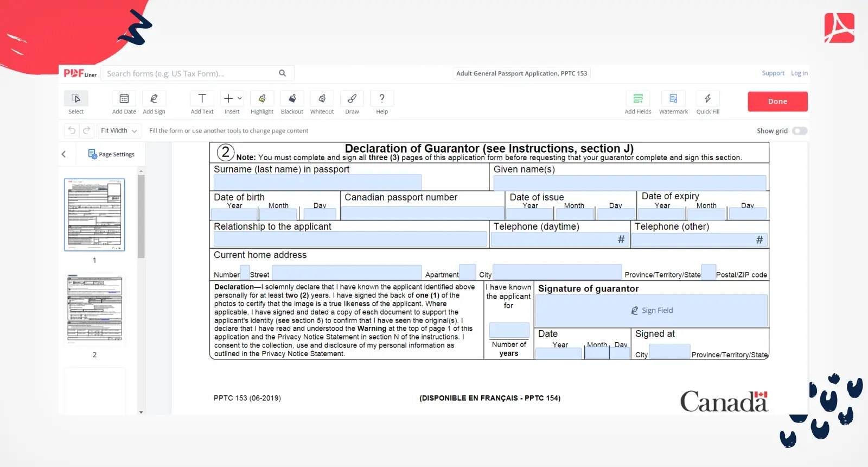Screen dimensions: 868x467
Task: Activate the Add Text tool
Action: click(202, 98)
